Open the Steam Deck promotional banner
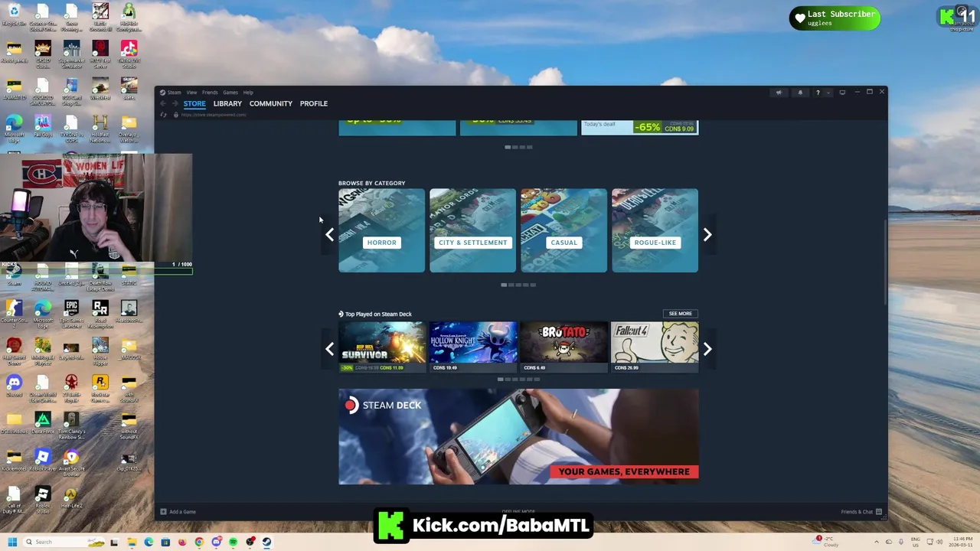This screenshot has width=980, height=551. 518,437
